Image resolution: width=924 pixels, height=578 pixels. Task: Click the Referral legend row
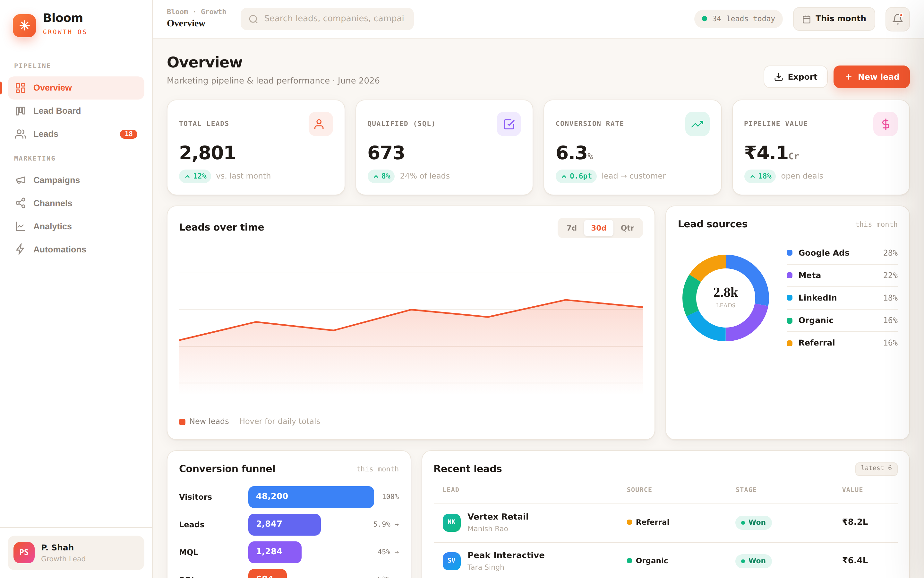[842, 343]
